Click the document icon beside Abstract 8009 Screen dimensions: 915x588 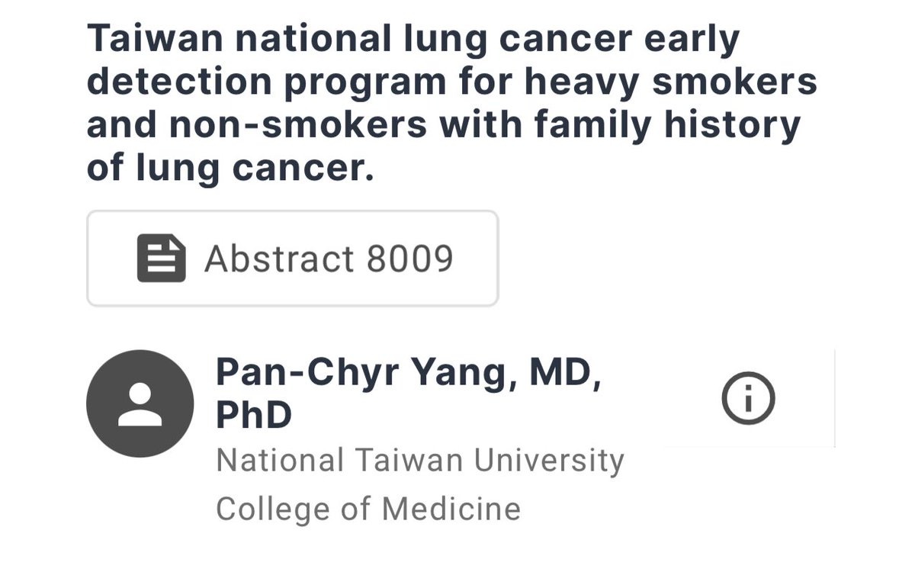162,259
